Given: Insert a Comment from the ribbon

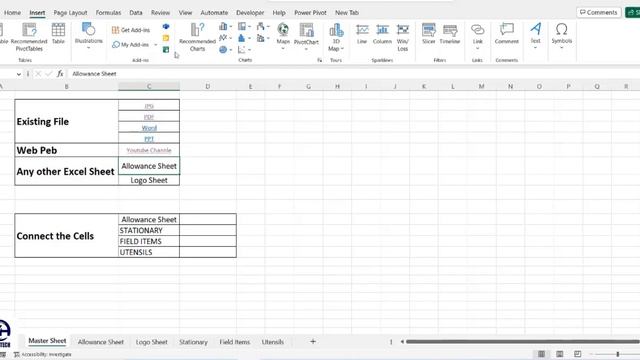Looking at the screenshot, I should 507,33.
